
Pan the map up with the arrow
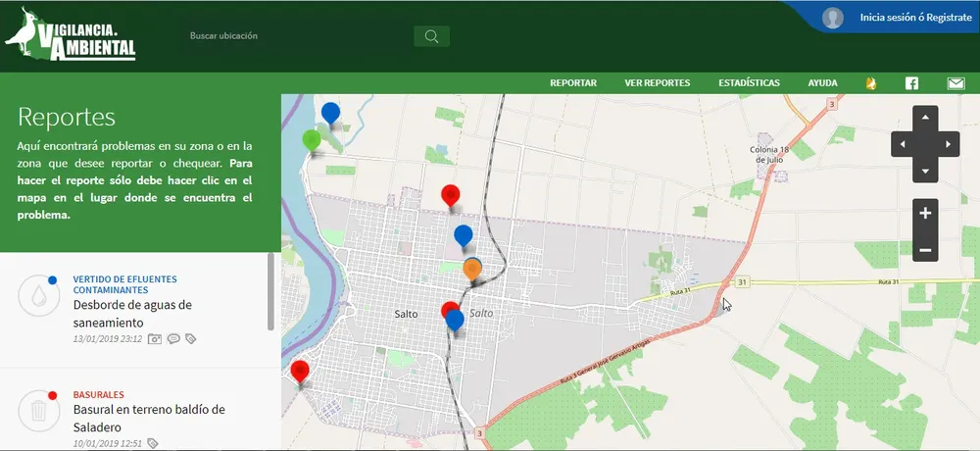click(x=925, y=118)
